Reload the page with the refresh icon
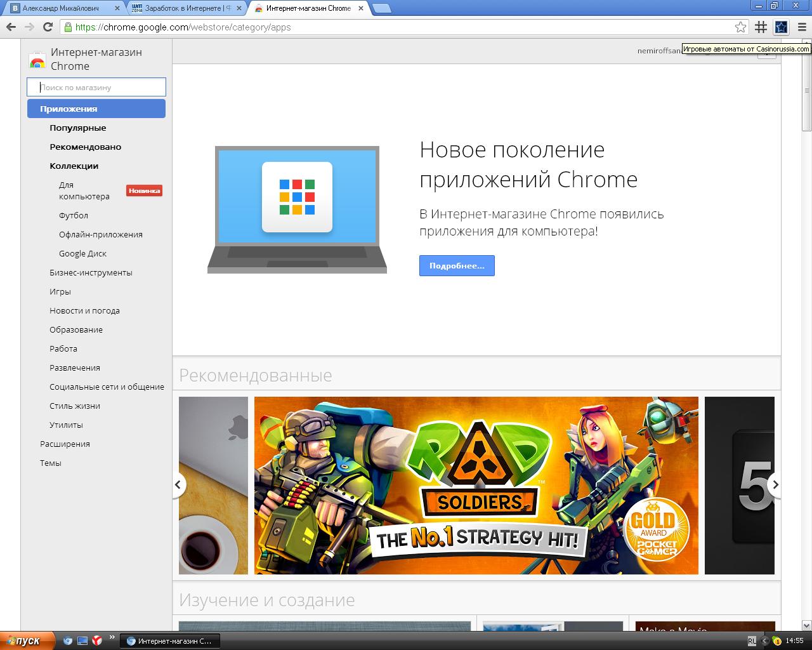This screenshot has height=650, width=812. (48, 27)
